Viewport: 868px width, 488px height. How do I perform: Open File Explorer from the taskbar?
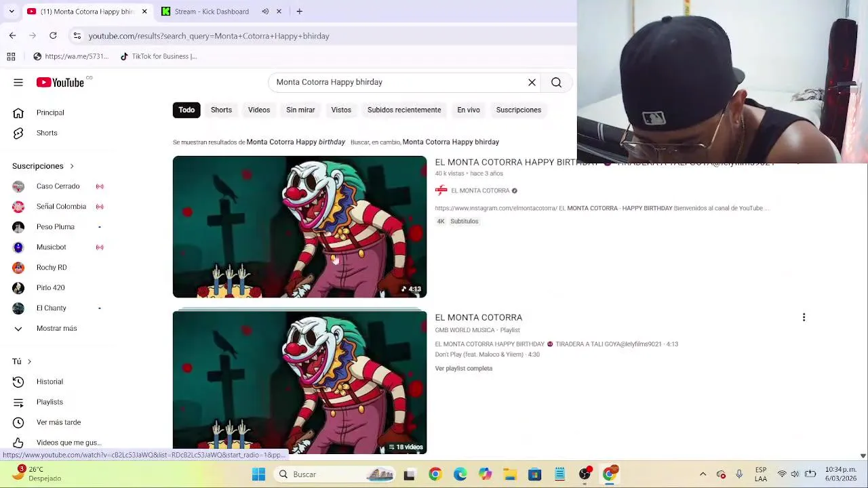[x=510, y=474]
